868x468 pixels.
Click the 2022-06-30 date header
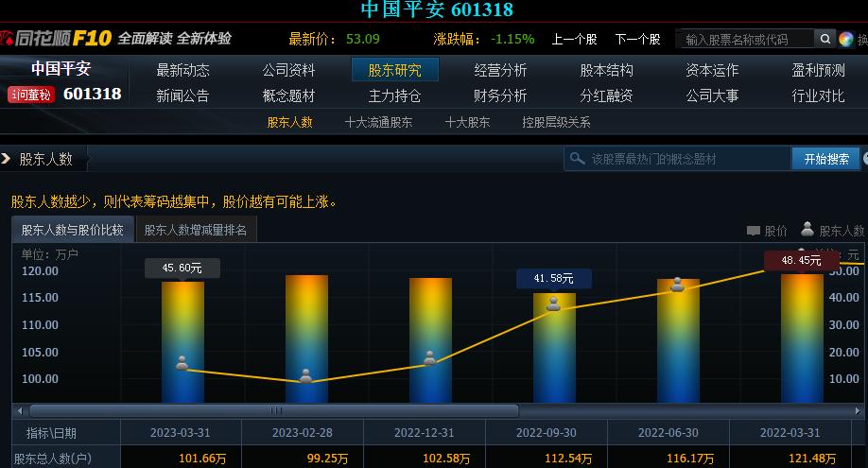click(668, 433)
